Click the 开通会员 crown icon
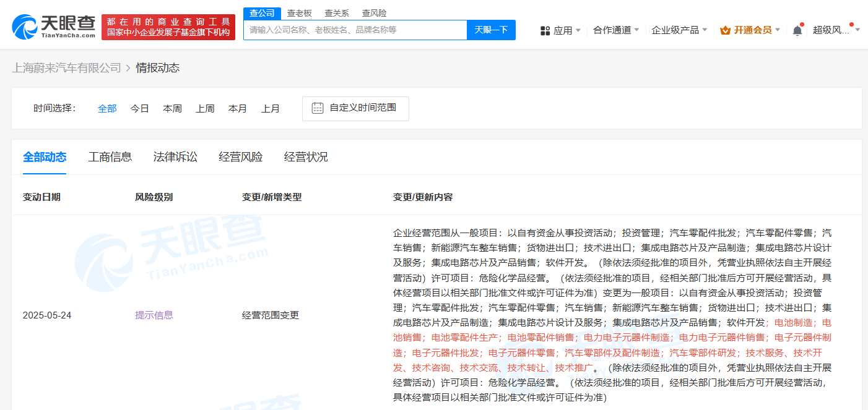 (x=726, y=30)
